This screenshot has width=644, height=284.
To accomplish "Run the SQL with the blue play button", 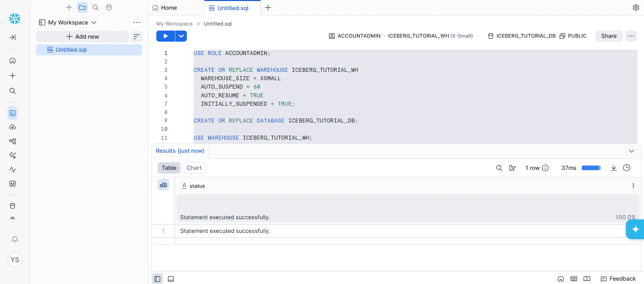I will [x=165, y=36].
